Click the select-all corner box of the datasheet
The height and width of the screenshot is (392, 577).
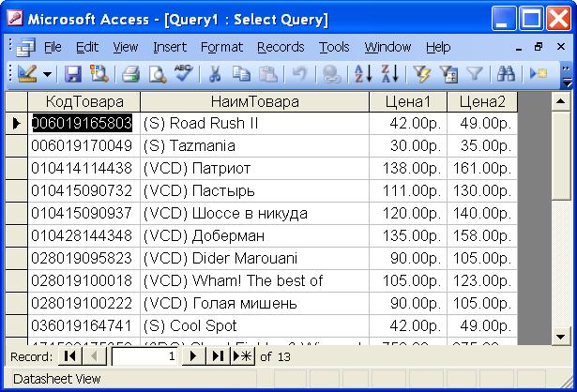(x=17, y=102)
